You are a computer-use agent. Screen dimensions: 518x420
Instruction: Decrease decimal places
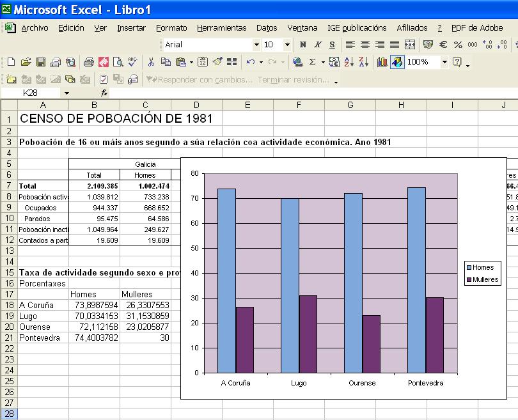point(502,45)
